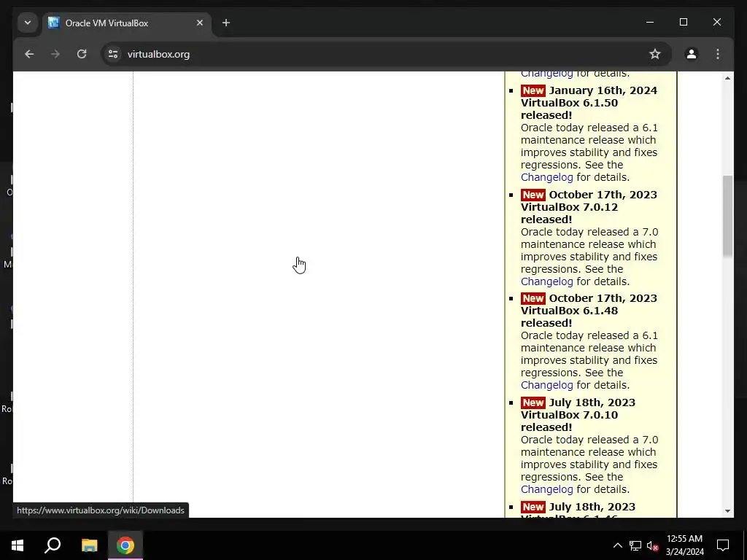Click the New badge beside January 16th
Viewport: 747px width, 560px height.
(x=533, y=90)
